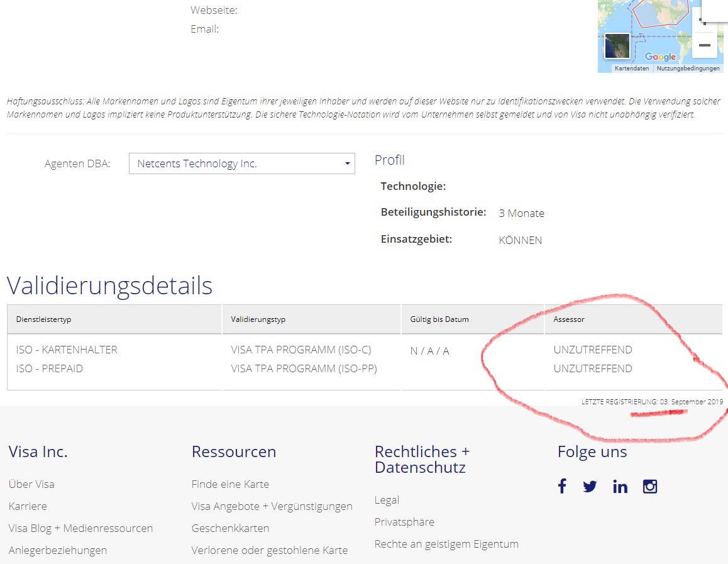Open Visa's Twitter profile
The image size is (728, 564).
(x=590, y=486)
